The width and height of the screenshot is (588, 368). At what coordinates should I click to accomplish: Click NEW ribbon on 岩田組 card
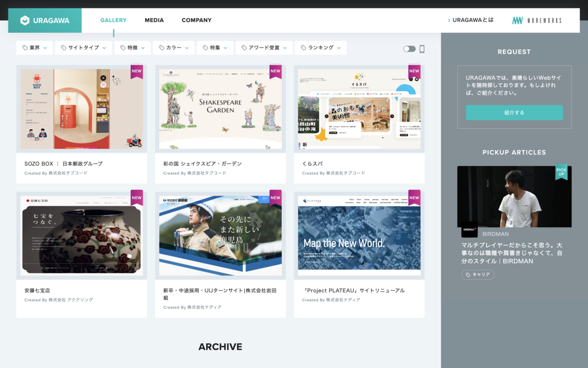pos(275,198)
